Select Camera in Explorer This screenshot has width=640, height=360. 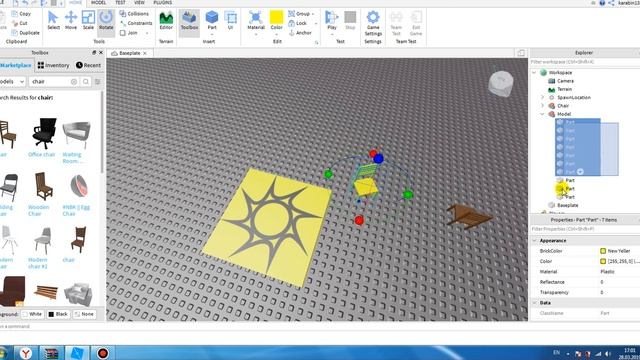[565, 81]
